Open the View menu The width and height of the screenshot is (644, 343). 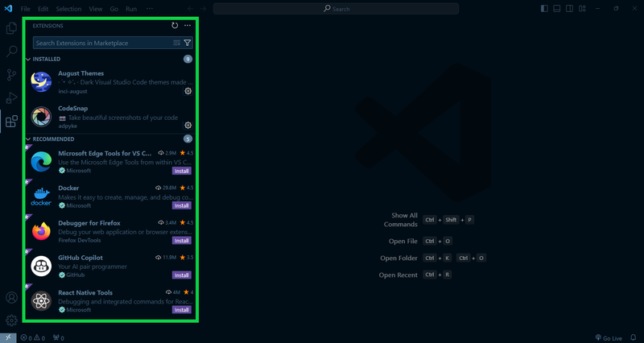tap(95, 9)
